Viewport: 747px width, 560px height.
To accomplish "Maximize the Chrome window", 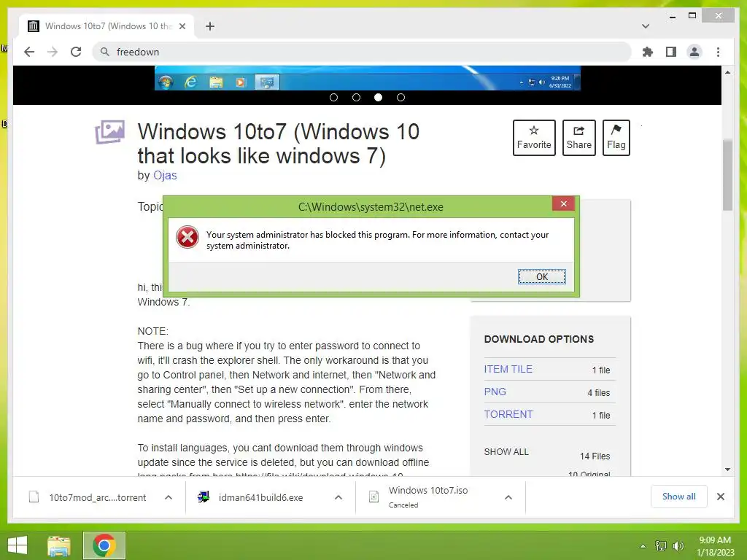I will click(692, 16).
